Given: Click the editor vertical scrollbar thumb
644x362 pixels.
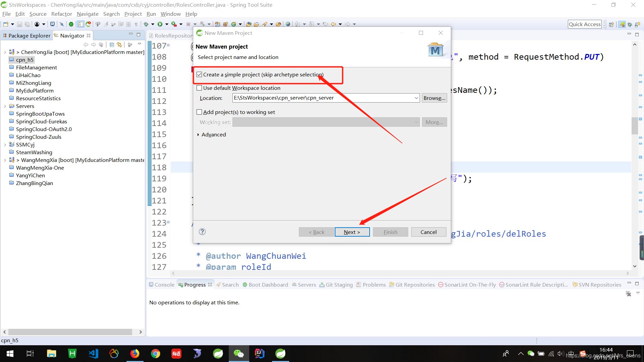Looking at the screenshot, I should [x=634, y=126].
